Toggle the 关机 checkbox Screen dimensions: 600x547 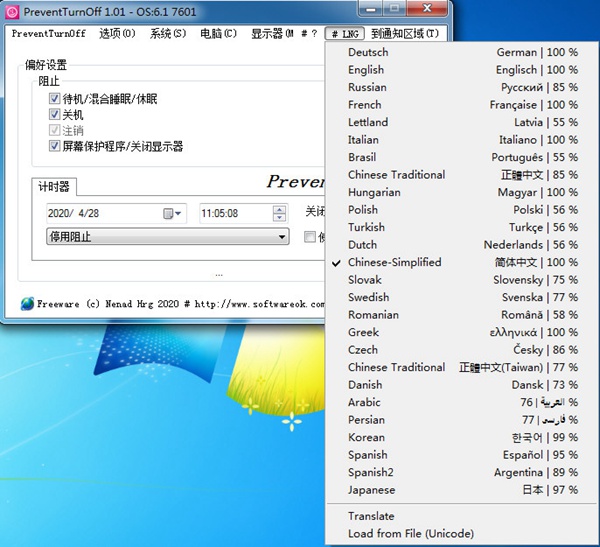click(54, 114)
